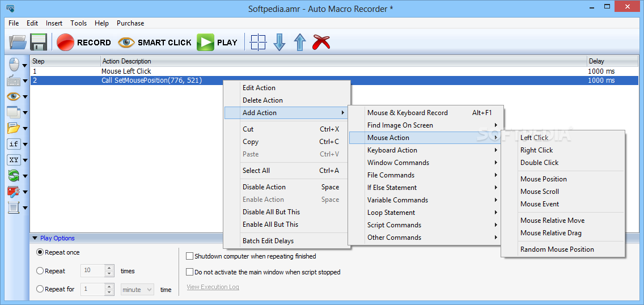Open dropdown arrow beside keyboard sidebar icon
The height and width of the screenshot is (305, 644).
[x=25, y=81]
